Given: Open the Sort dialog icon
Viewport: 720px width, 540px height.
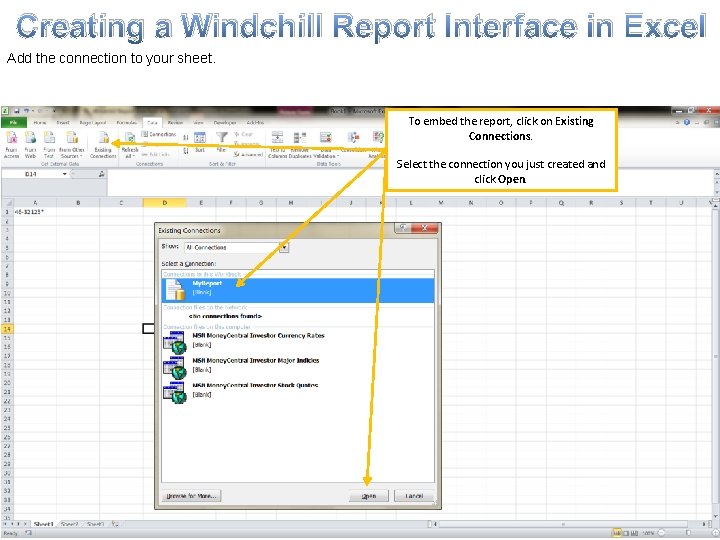Looking at the screenshot, I should [x=200, y=142].
